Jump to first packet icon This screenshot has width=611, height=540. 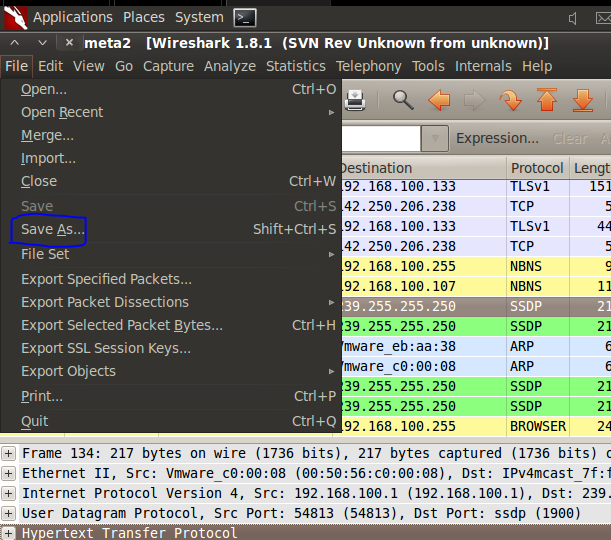coord(547,100)
